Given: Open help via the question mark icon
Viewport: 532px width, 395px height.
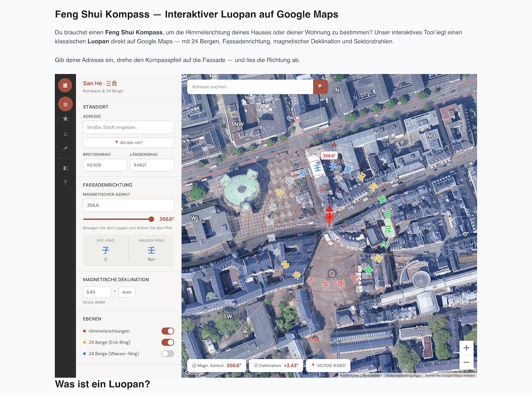Looking at the screenshot, I should (x=65, y=182).
